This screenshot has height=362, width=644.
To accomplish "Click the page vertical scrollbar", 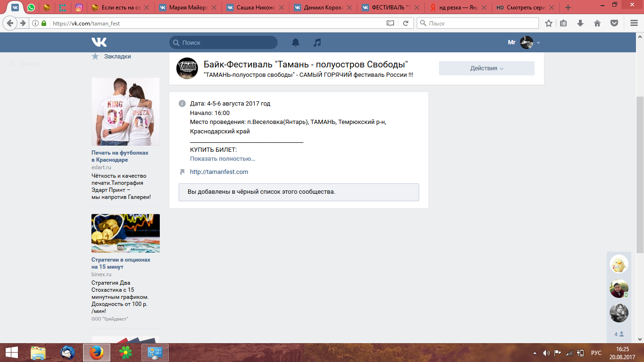I will click(x=640, y=174).
